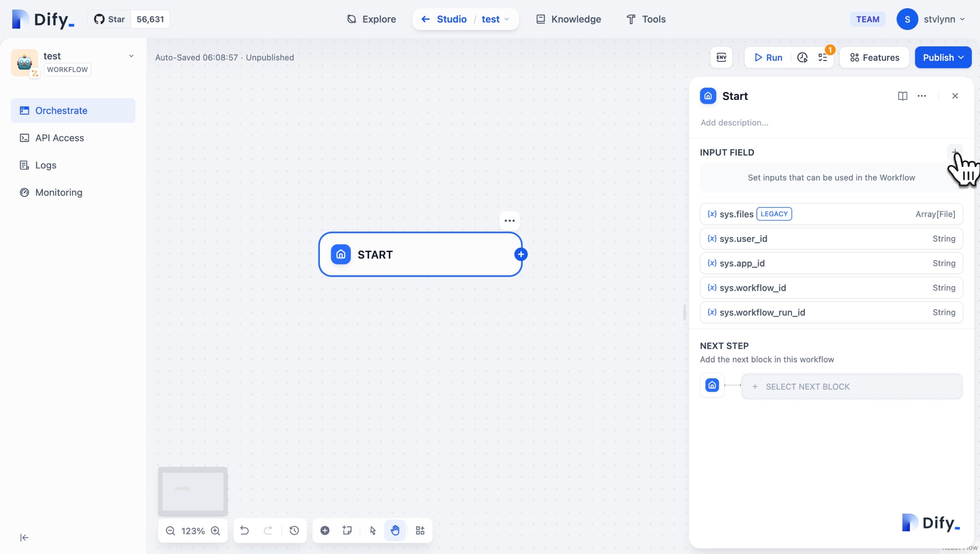Expand the test app chevron in the sidebar
Screen dimensions: 980x554
point(131,56)
